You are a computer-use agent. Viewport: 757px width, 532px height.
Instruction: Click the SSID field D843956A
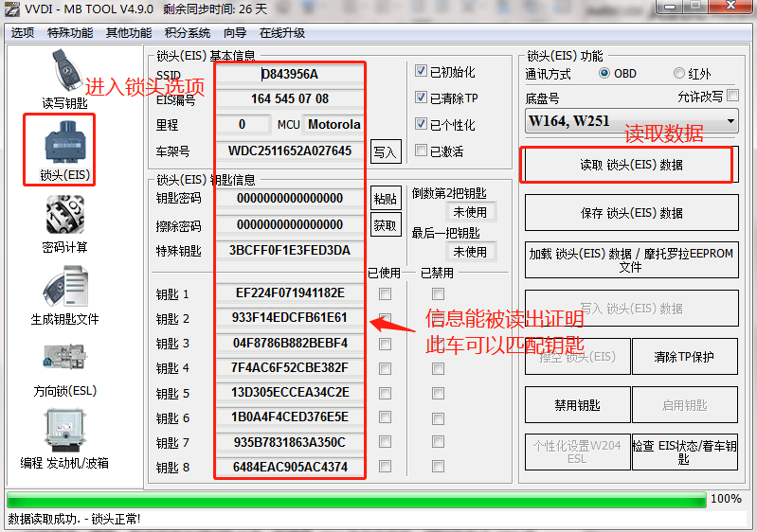click(290, 74)
